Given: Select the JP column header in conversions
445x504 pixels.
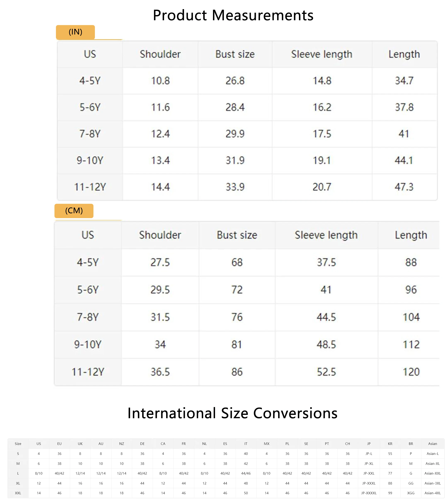Looking at the screenshot, I should (x=369, y=444).
